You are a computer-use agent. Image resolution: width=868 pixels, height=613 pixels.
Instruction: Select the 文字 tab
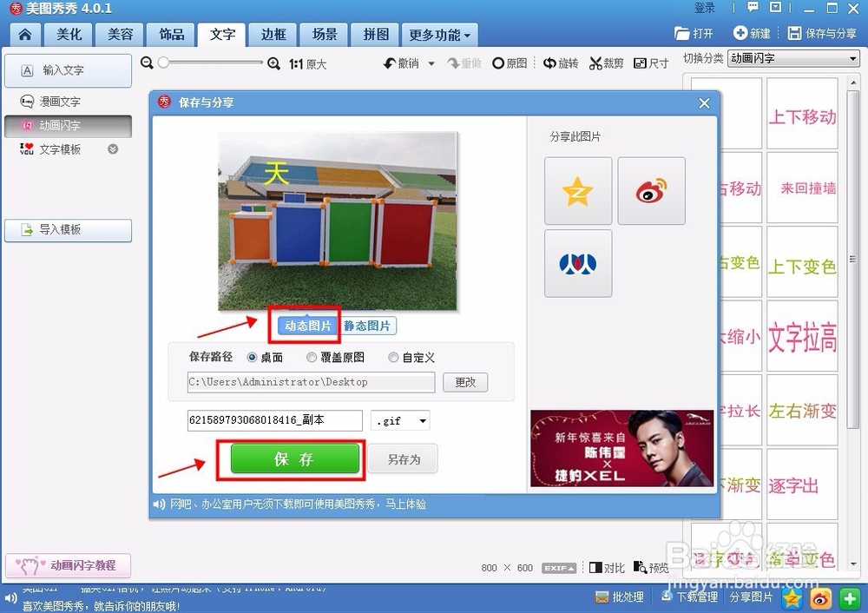222,35
